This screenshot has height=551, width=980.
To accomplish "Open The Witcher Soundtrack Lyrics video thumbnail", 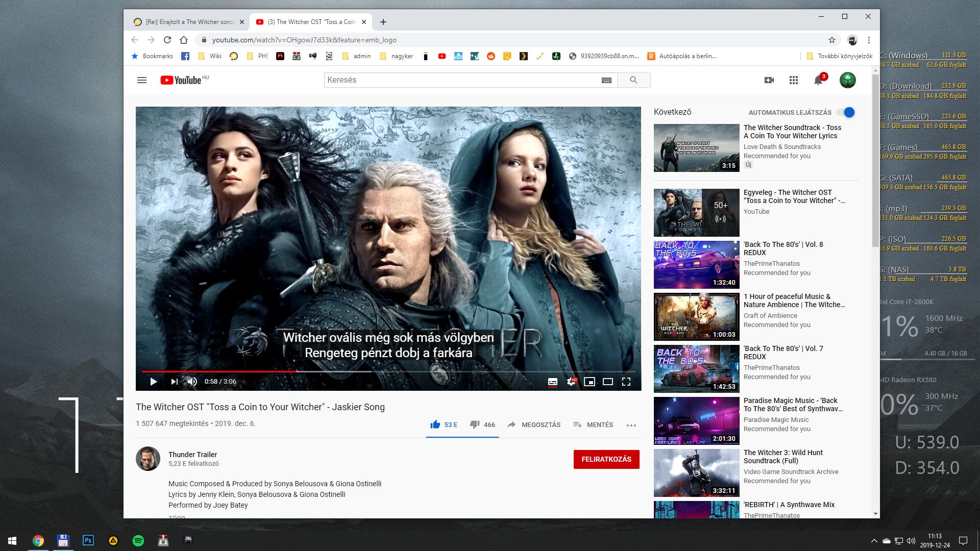I will (x=696, y=148).
